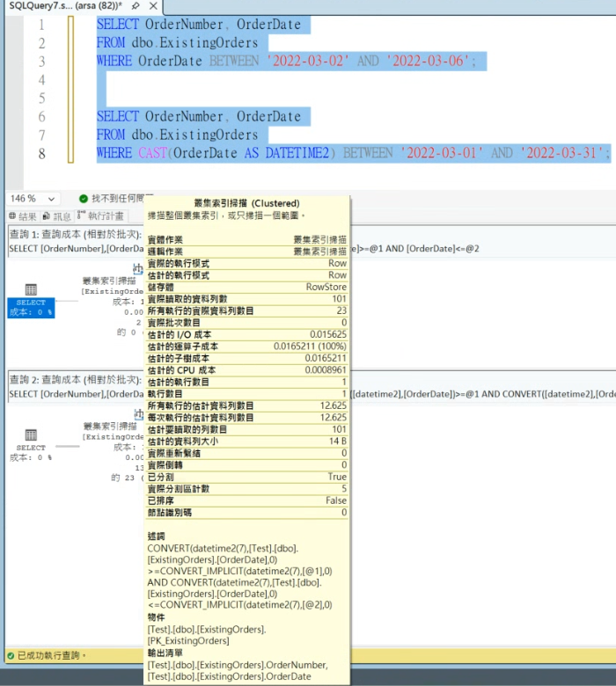Click the 查詢 1 cost header text
This screenshot has width=616, height=686.
pyautogui.click(x=76, y=235)
